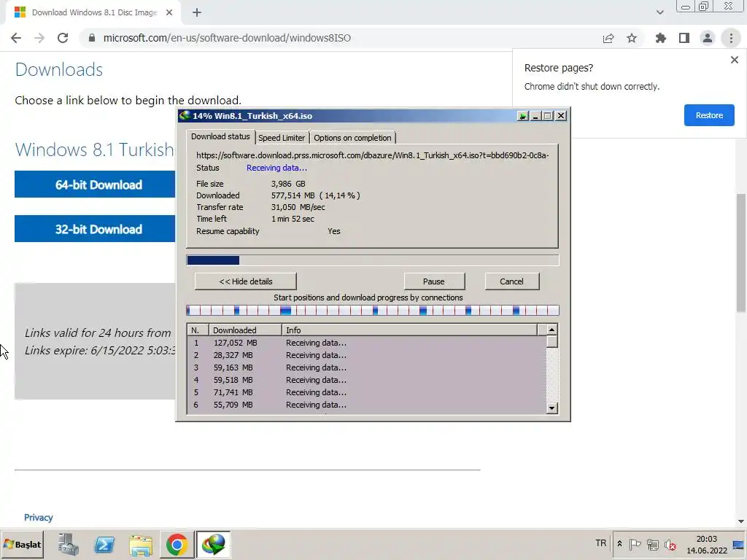Image resolution: width=747 pixels, height=560 pixels.
Task: Click the IDM tray icon button in title bar
Action: pos(522,116)
